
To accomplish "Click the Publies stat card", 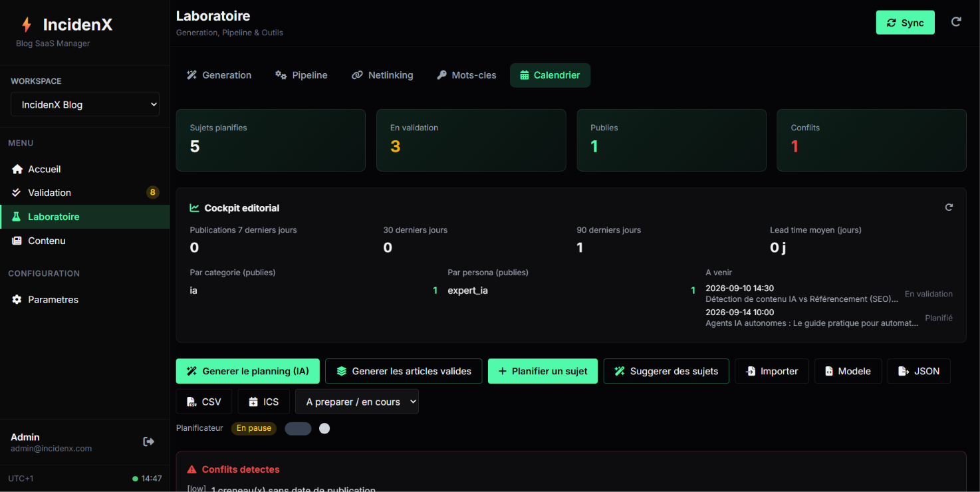I will point(672,140).
